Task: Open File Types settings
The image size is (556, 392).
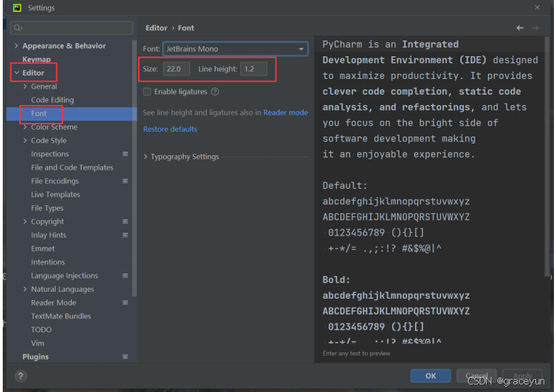Action: coord(47,208)
